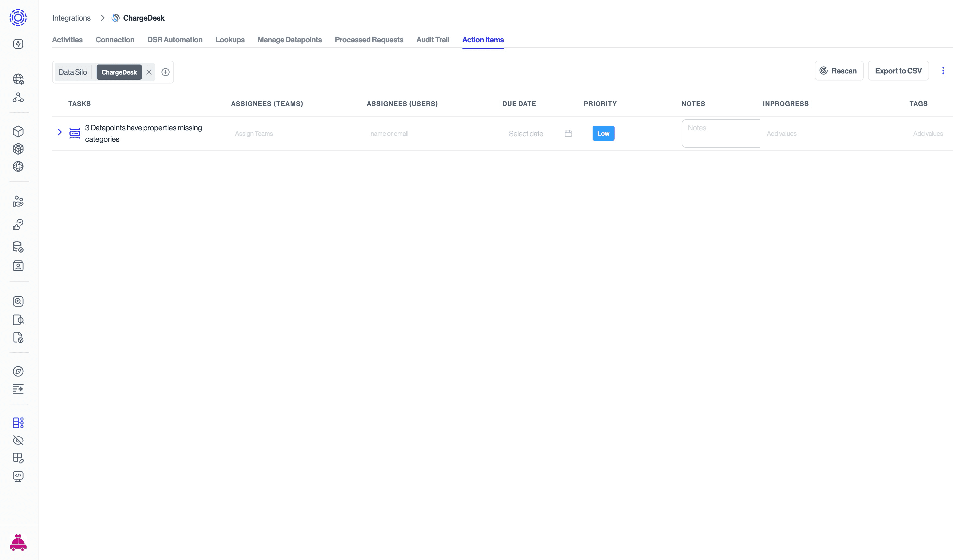Switch to the Audit Trail tab
966x560 pixels.
click(433, 40)
